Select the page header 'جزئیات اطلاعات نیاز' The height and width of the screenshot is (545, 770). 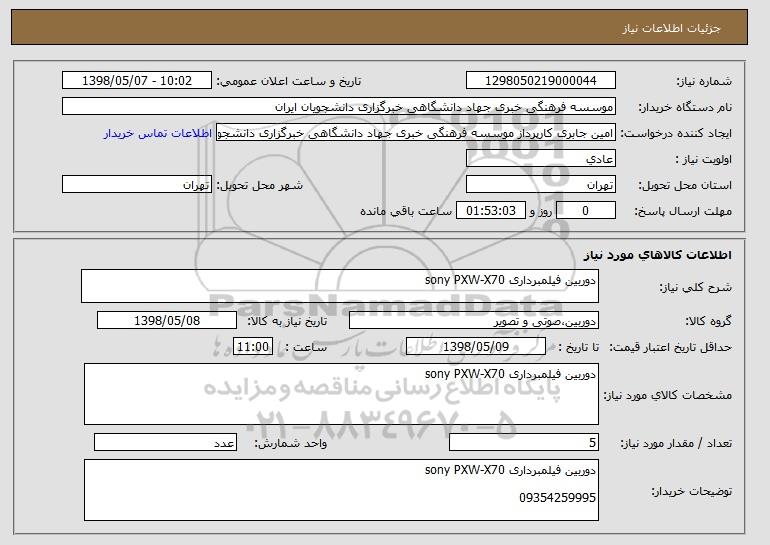(x=672, y=28)
